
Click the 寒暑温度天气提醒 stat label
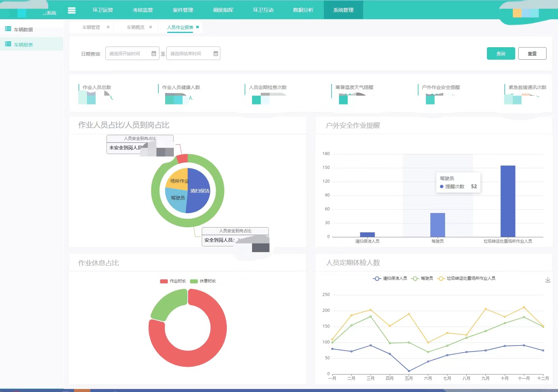point(354,87)
